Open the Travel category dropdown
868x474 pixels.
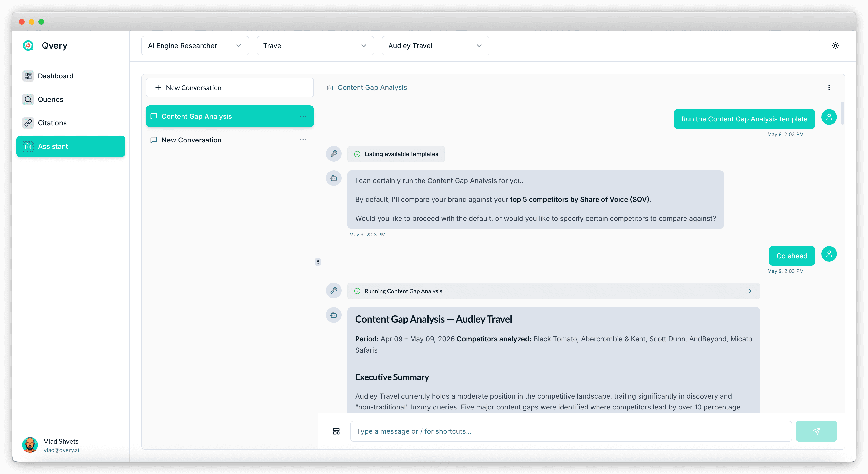click(x=315, y=46)
